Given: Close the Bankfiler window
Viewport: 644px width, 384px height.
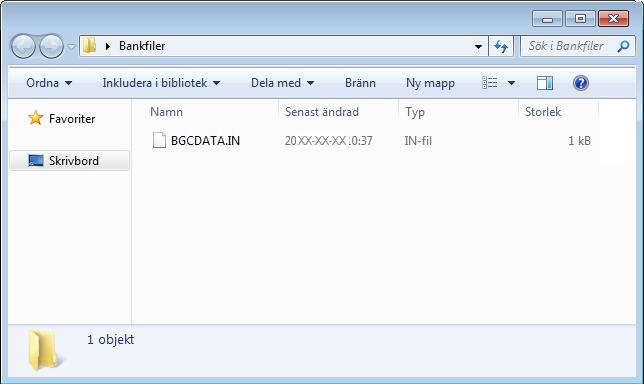Looking at the screenshot, I should (x=613, y=19).
